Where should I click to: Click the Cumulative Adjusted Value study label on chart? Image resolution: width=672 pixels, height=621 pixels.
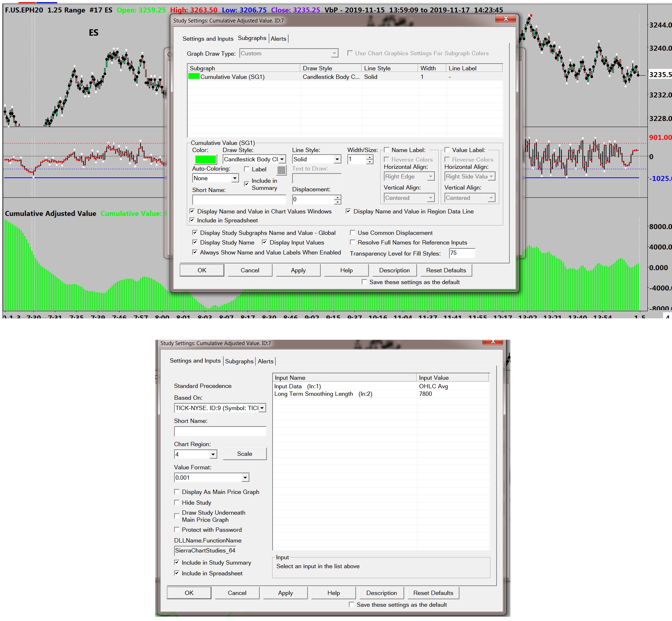pyautogui.click(x=51, y=213)
